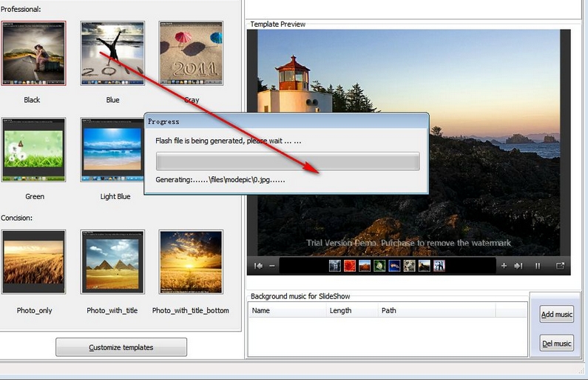Screen dimensions: 588x382
Task: Click the Del music button
Action: click(x=556, y=344)
